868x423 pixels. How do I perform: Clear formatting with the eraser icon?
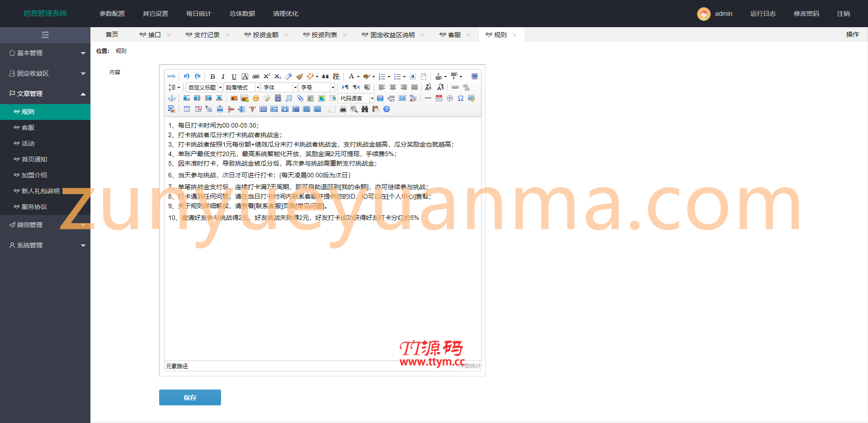point(288,76)
